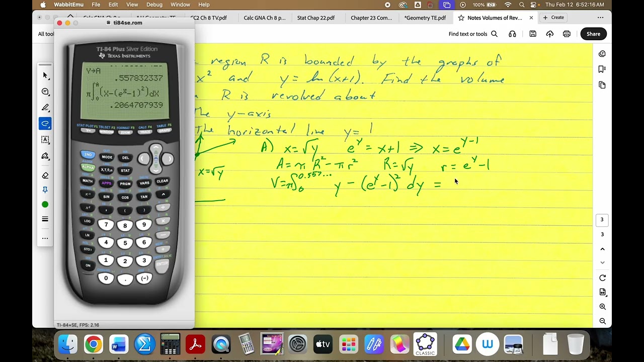The width and height of the screenshot is (644, 362).
Task: Click the calculator 2ND key
Action: tap(88, 154)
